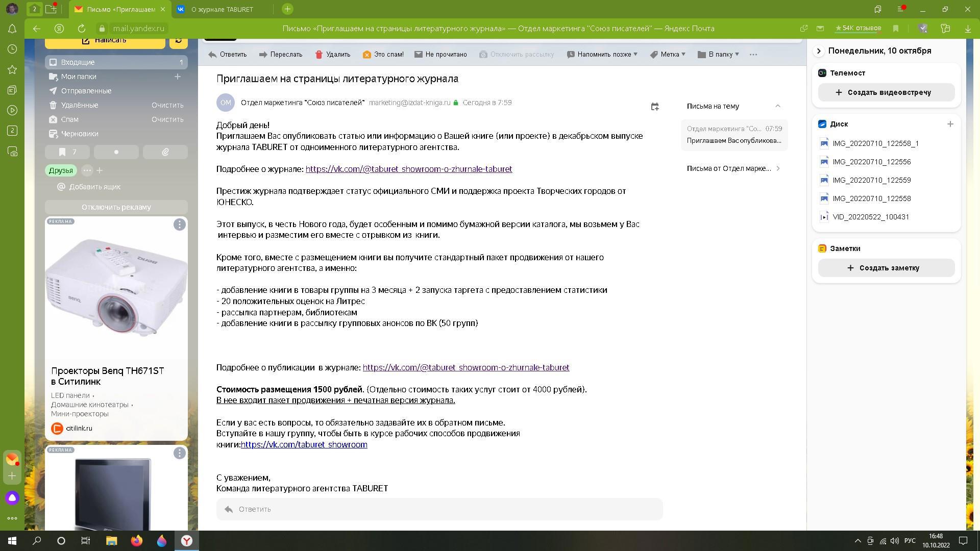Toggle the flagged messages bookmark filter
Viewport: 980px width, 551px height.
[x=67, y=152]
